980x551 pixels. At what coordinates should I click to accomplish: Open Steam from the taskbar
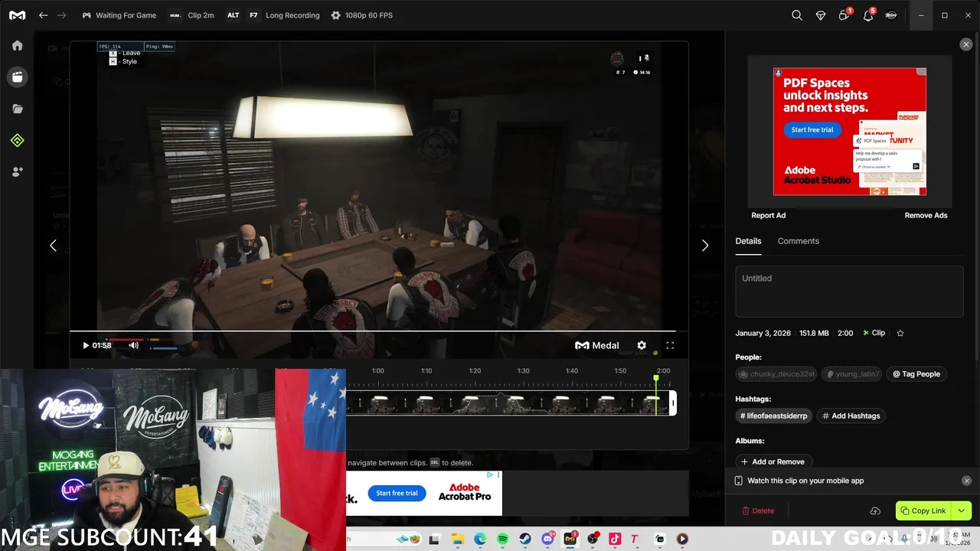click(524, 540)
